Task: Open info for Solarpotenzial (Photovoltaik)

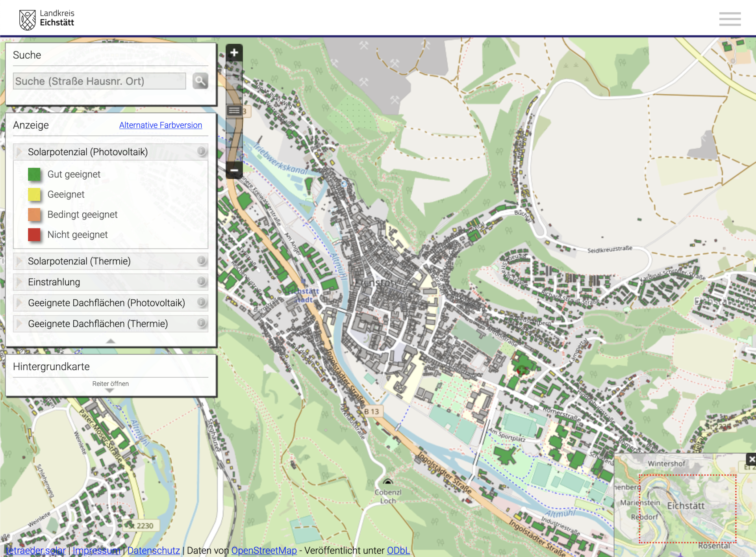Action: point(201,151)
